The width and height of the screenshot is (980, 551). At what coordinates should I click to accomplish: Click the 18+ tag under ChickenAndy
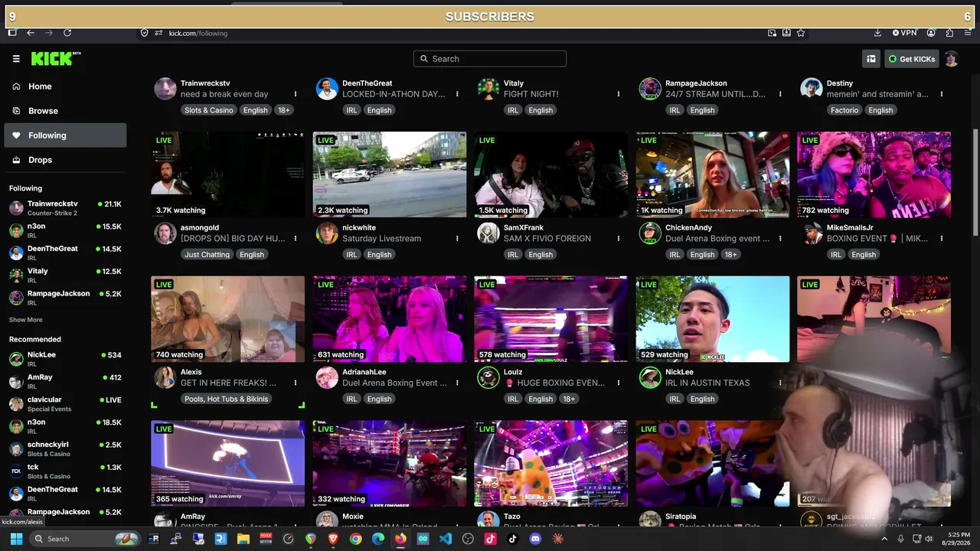731,255
